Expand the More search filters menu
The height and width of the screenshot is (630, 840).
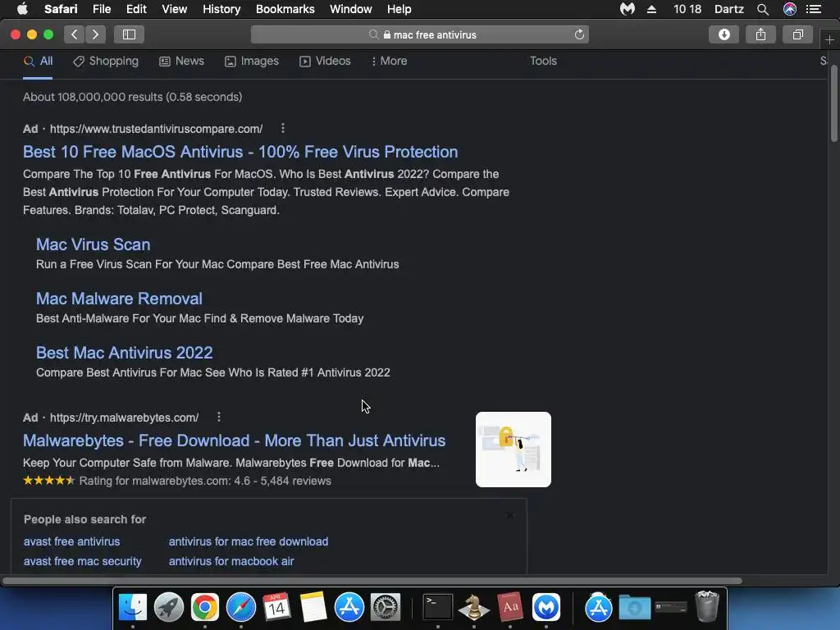coord(390,61)
